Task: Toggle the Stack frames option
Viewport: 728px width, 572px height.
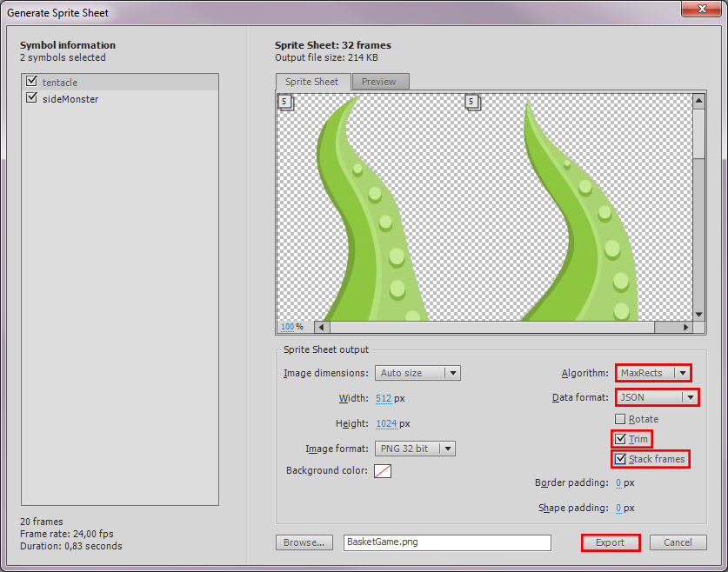Action: point(620,459)
